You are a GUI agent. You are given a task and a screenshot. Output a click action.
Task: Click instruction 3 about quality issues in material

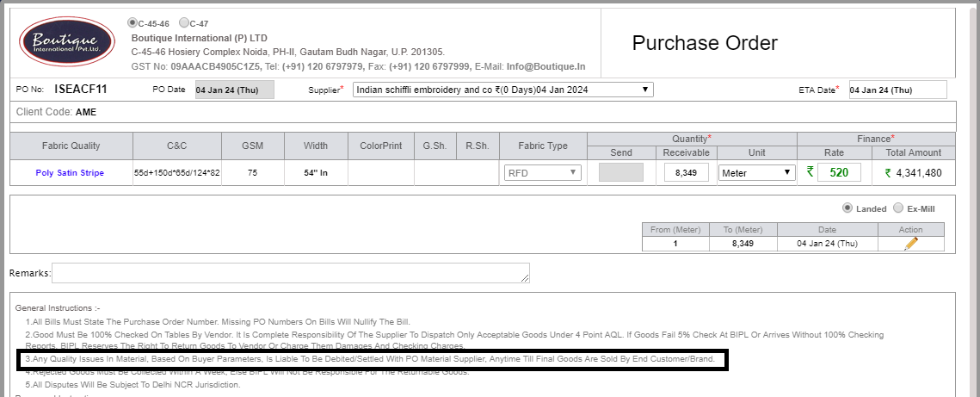370,359
